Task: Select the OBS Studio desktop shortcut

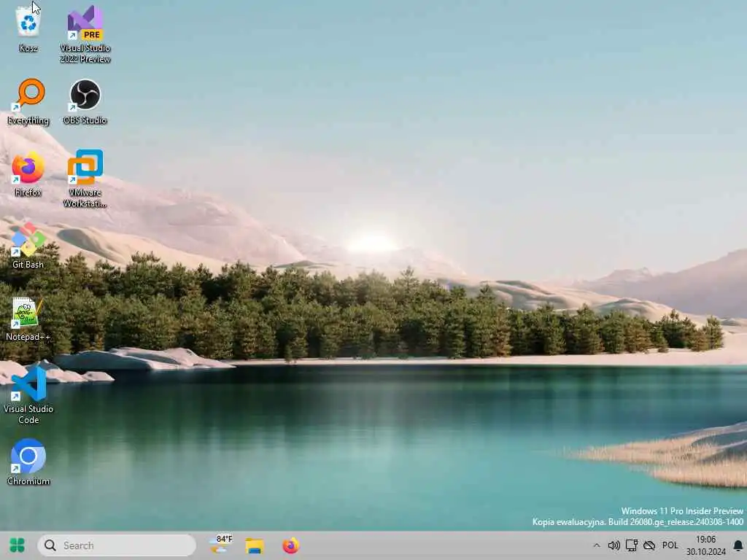Action: click(x=85, y=102)
